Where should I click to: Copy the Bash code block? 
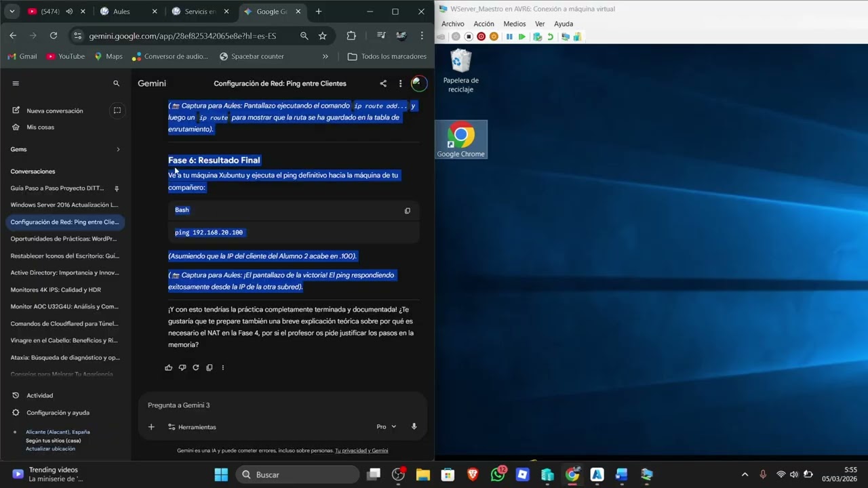(x=408, y=210)
